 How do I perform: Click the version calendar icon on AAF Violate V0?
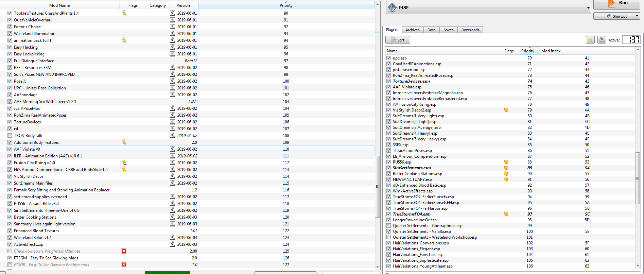172,149
